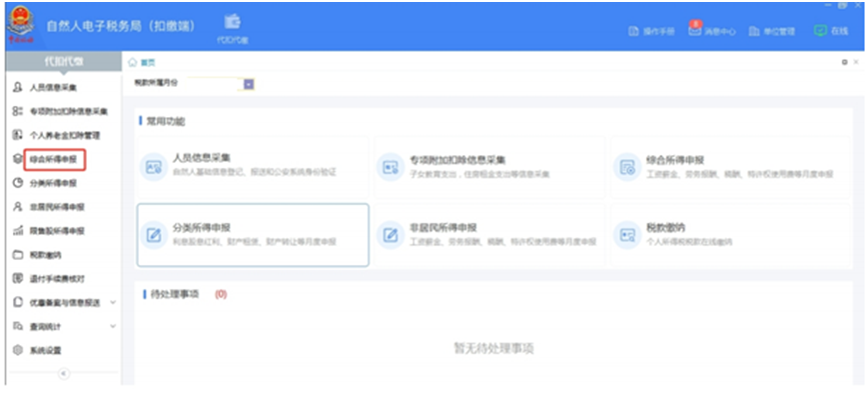Click the 代扣代缴 sidebar header

point(64,62)
